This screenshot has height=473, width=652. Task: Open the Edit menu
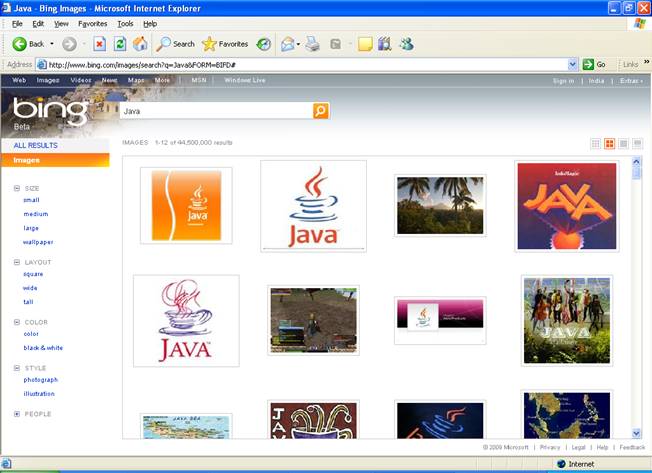click(38, 24)
